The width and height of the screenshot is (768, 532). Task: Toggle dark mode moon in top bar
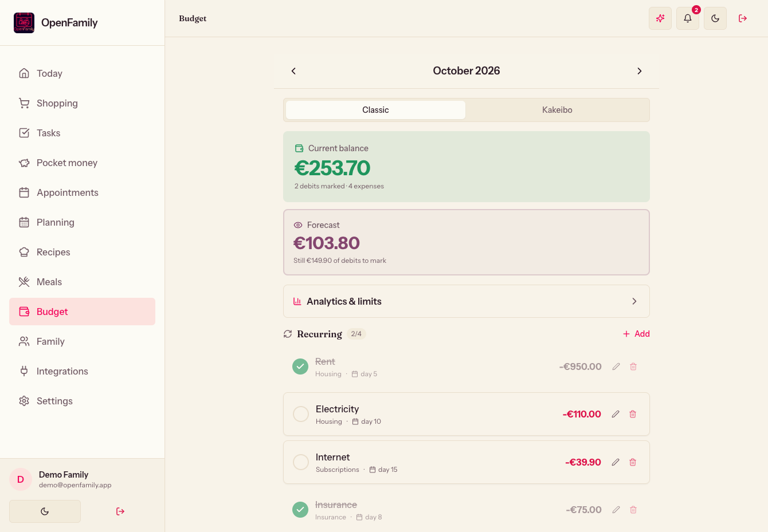click(x=715, y=18)
